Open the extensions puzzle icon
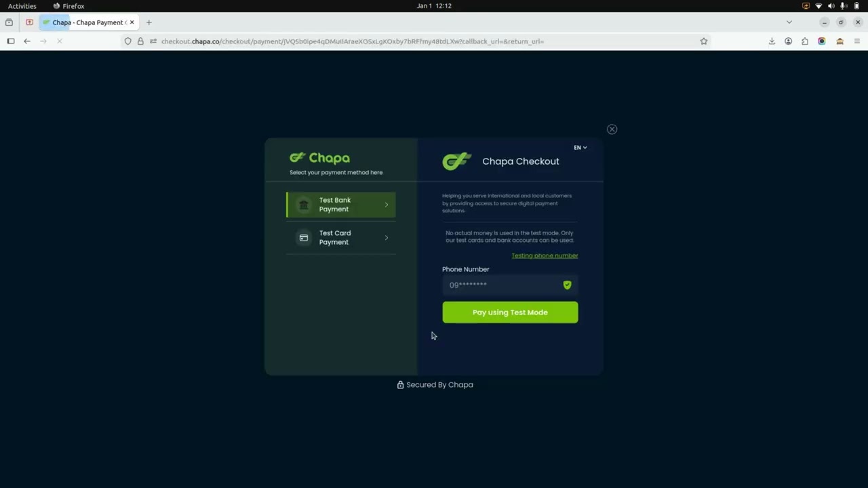 click(x=805, y=41)
